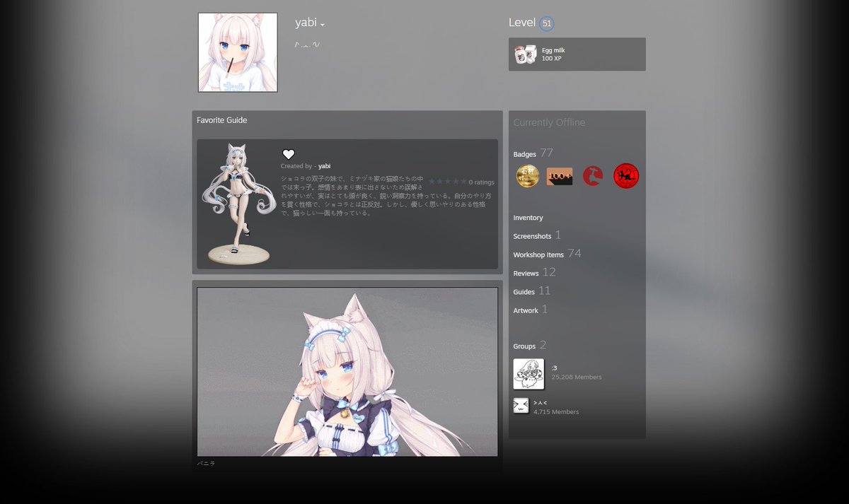Click the Egg milk 100 XP showcase
Image resolution: width=849 pixels, height=504 pixels.
(x=577, y=54)
